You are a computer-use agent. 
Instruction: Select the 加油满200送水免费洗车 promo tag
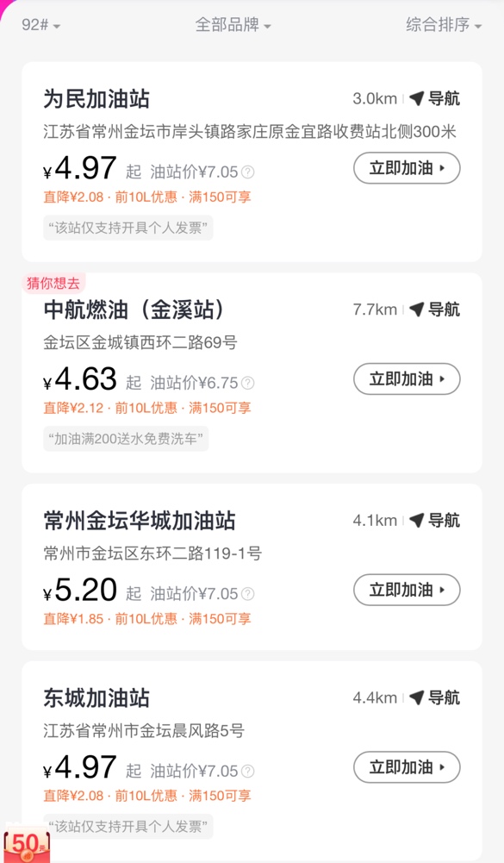click(126, 439)
